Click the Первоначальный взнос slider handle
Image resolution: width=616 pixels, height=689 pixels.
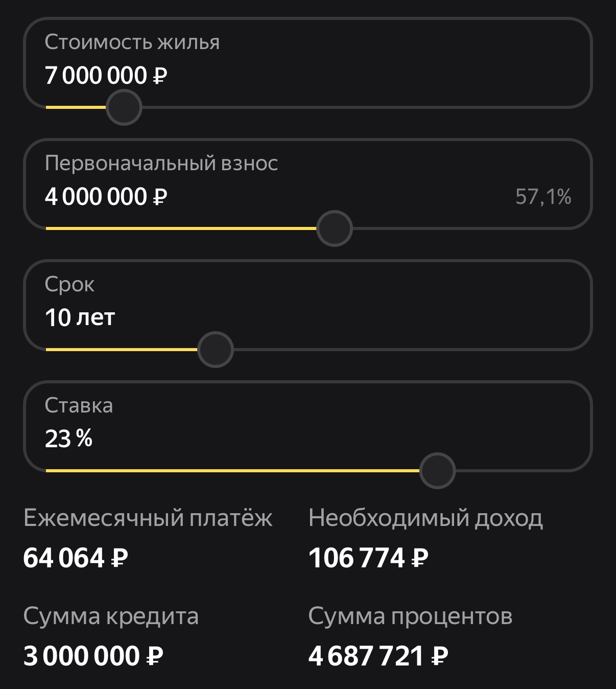click(335, 228)
